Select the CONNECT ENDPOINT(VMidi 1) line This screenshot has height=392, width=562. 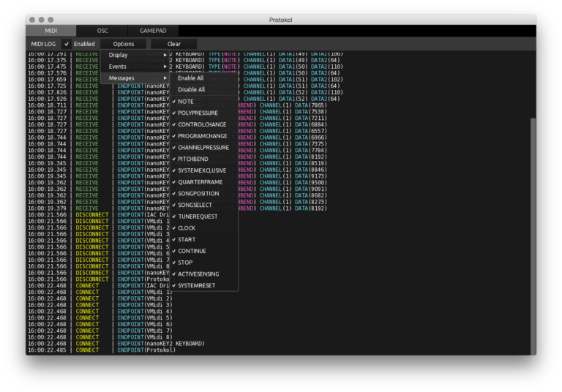point(100,292)
